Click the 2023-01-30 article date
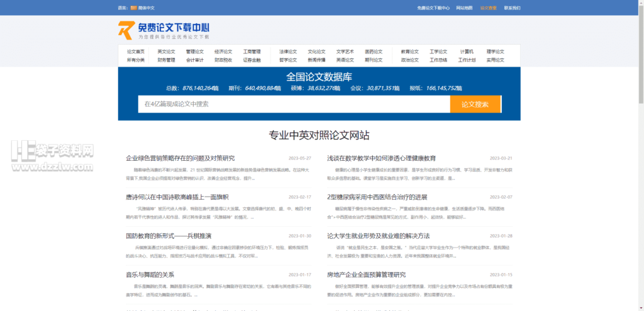The image size is (644, 311). coord(300,236)
